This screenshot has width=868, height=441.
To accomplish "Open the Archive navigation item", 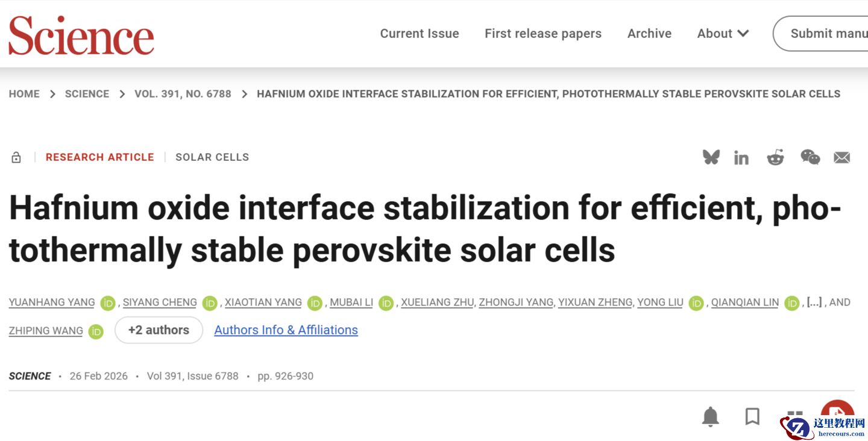I will 649,34.
